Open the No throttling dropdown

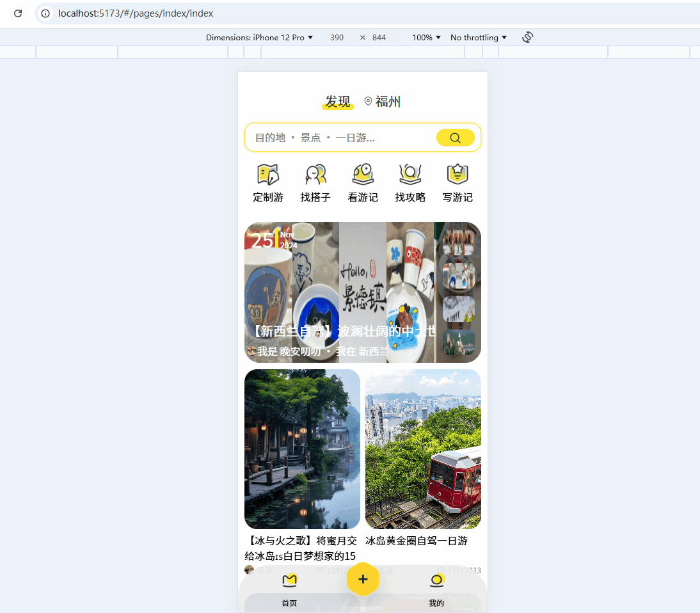click(479, 38)
